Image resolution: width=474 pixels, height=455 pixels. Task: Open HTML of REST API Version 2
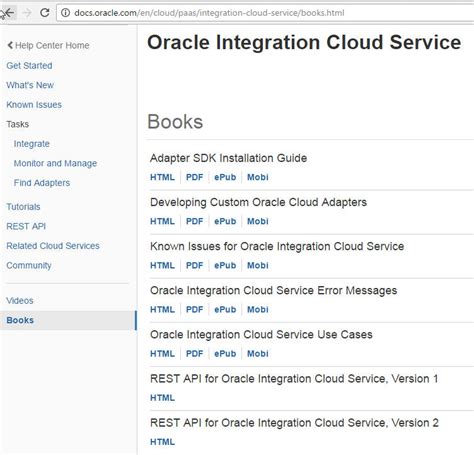(162, 442)
